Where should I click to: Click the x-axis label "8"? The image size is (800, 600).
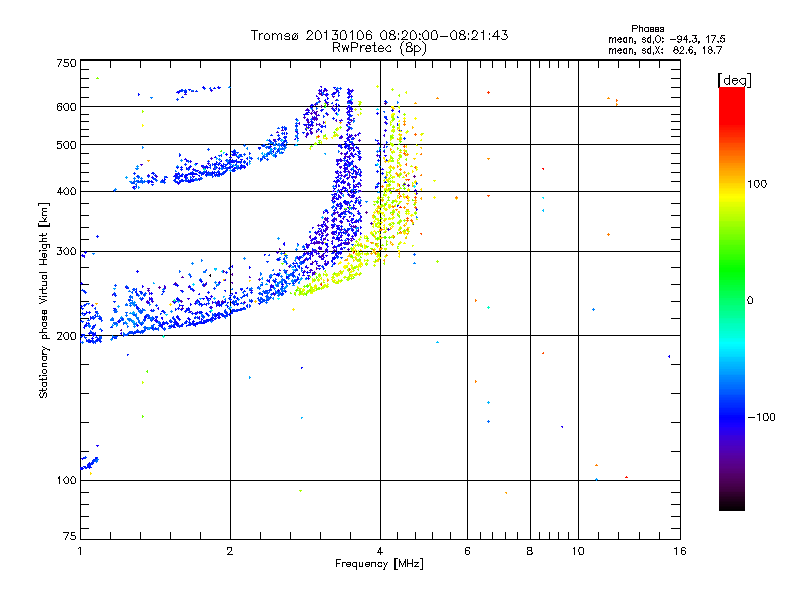pyautogui.click(x=530, y=551)
